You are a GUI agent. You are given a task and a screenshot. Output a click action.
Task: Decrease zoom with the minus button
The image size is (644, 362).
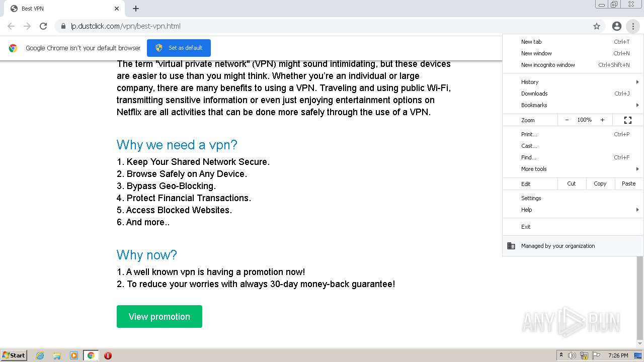[x=567, y=120]
